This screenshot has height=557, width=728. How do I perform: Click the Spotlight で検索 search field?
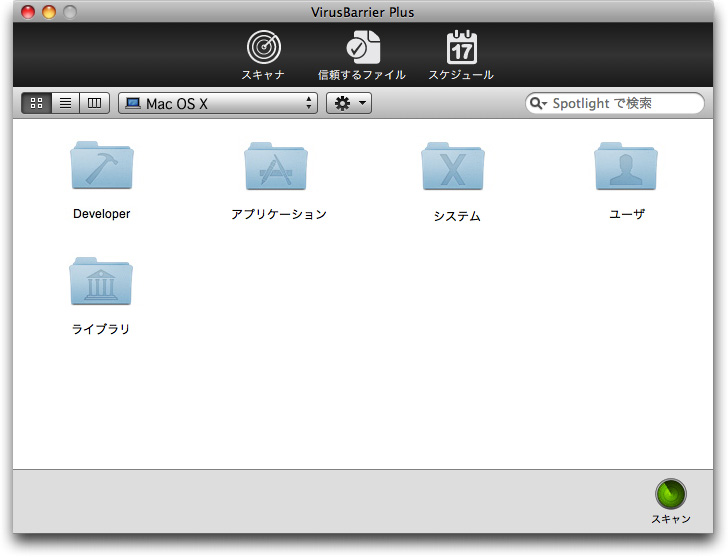(x=615, y=103)
